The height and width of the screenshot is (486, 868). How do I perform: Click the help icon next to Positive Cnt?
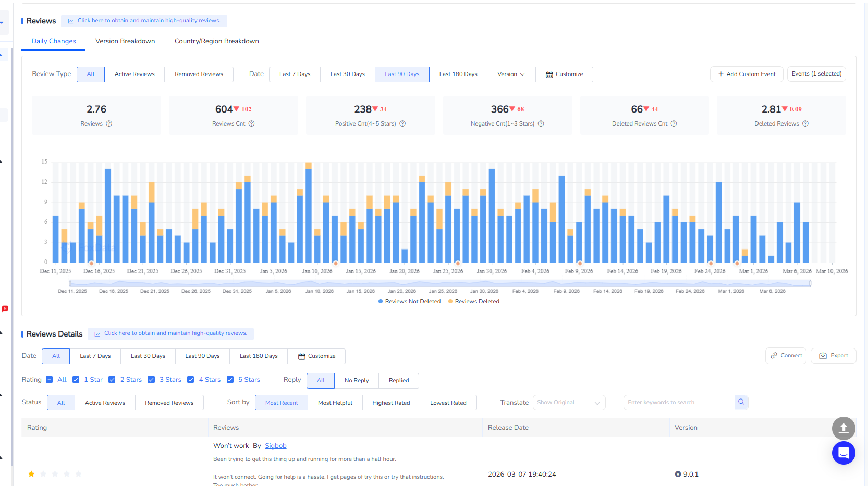402,124
